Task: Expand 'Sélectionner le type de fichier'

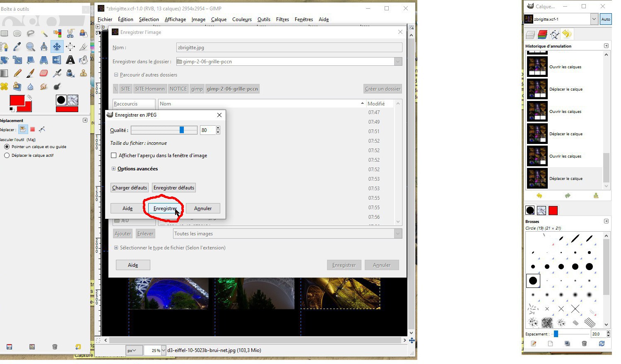Action: (116, 248)
